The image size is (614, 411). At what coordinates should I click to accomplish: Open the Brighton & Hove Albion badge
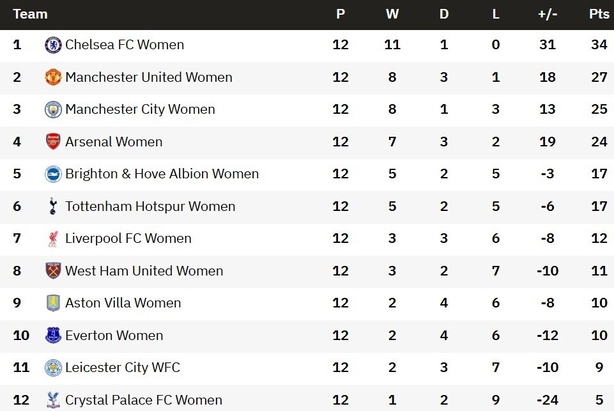tap(53, 174)
